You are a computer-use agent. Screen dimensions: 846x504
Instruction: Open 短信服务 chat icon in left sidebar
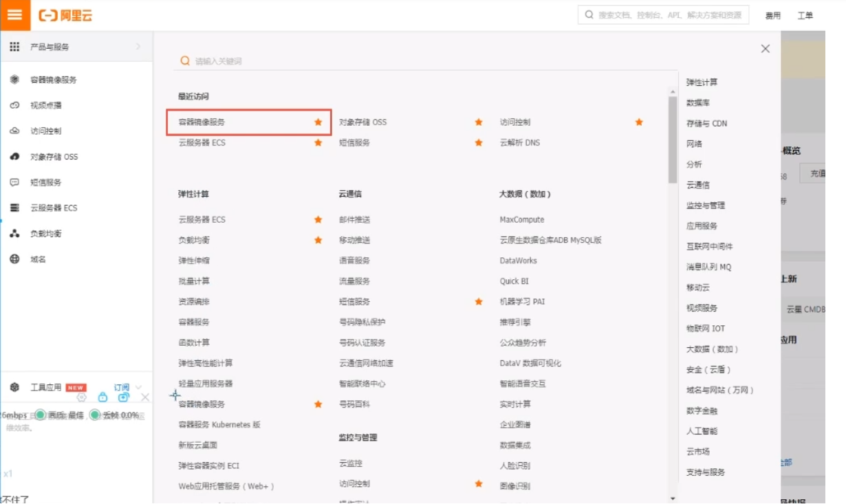[x=14, y=182]
